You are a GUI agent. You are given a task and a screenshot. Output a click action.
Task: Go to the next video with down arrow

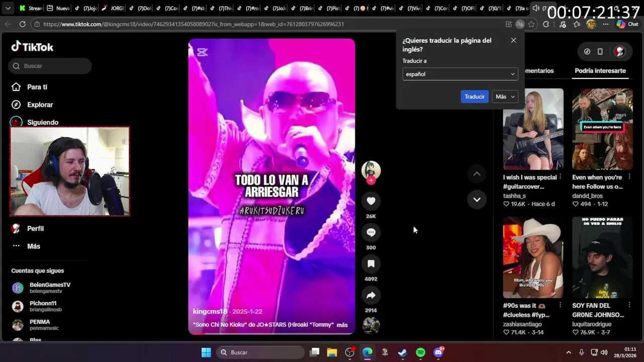click(x=476, y=200)
